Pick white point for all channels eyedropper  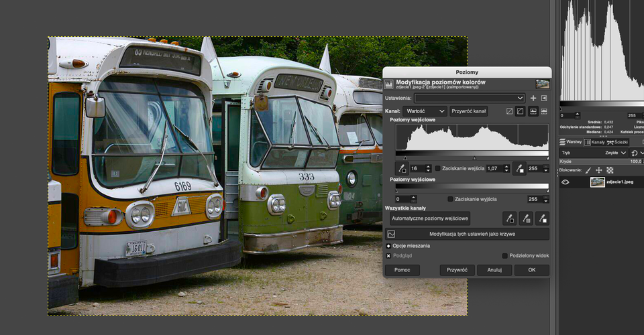pyautogui.click(x=543, y=218)
